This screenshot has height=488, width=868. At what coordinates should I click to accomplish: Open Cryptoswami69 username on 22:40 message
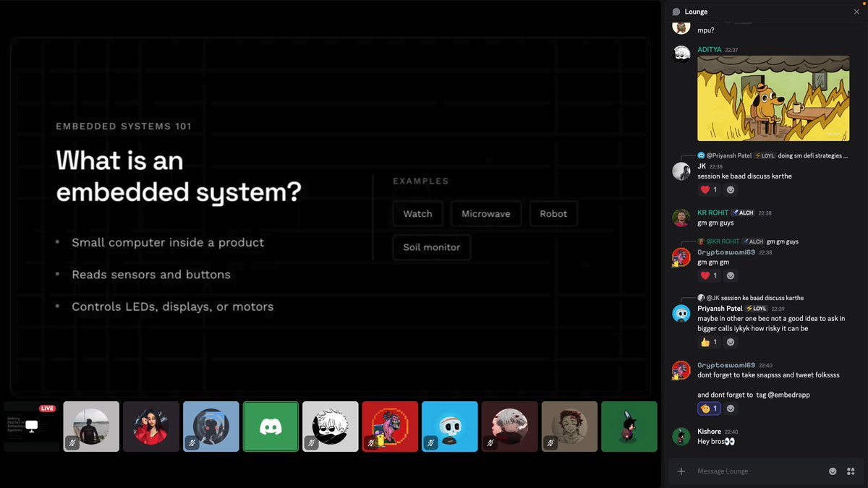[726, 365]
